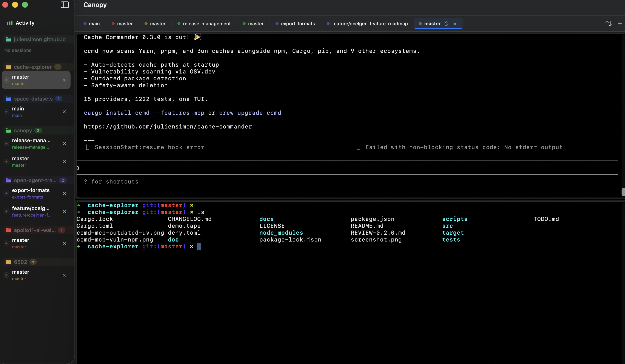Click TODO.md in the ls output
The width and height of the screenshot is (625, 364).
click(546, 219)
